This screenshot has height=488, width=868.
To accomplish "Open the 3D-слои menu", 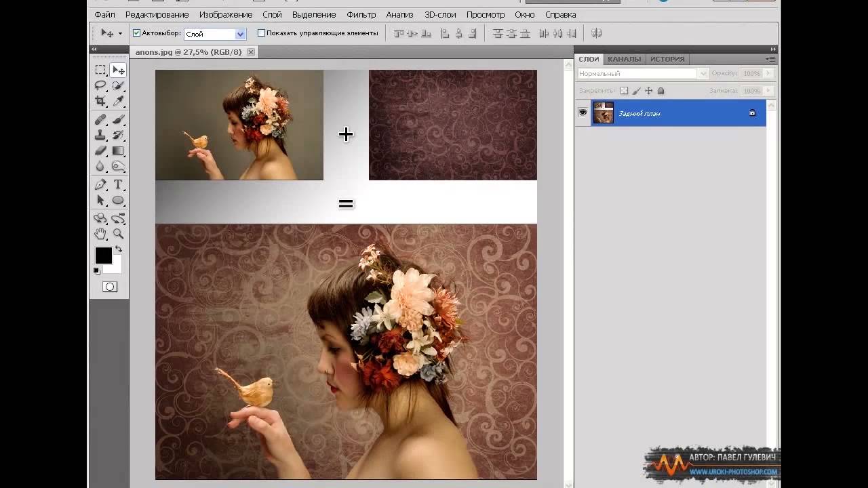I will [440, 14].
